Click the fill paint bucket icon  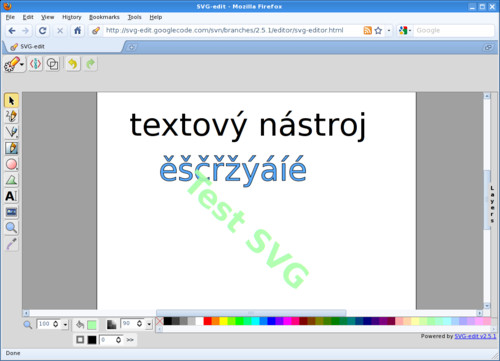[80, 324]
